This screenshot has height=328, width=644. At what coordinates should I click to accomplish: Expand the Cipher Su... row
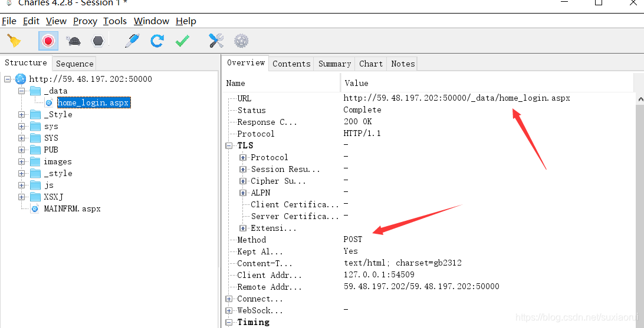(x=243, y=181)
